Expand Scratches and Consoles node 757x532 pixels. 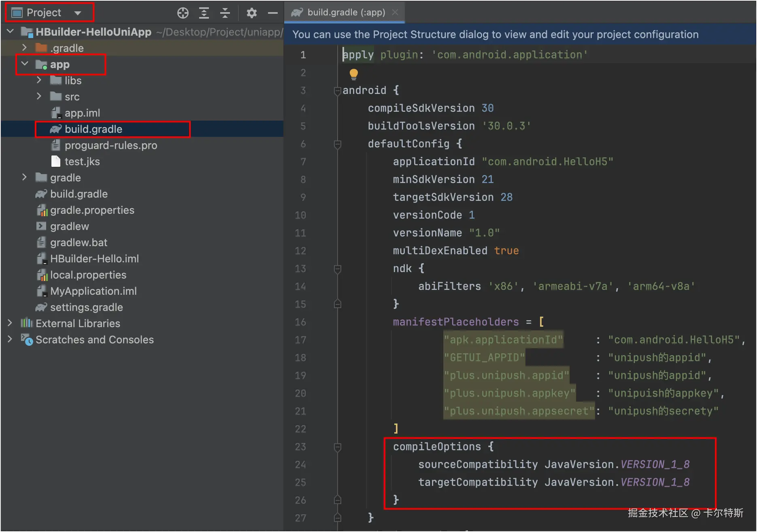point(10,339)
